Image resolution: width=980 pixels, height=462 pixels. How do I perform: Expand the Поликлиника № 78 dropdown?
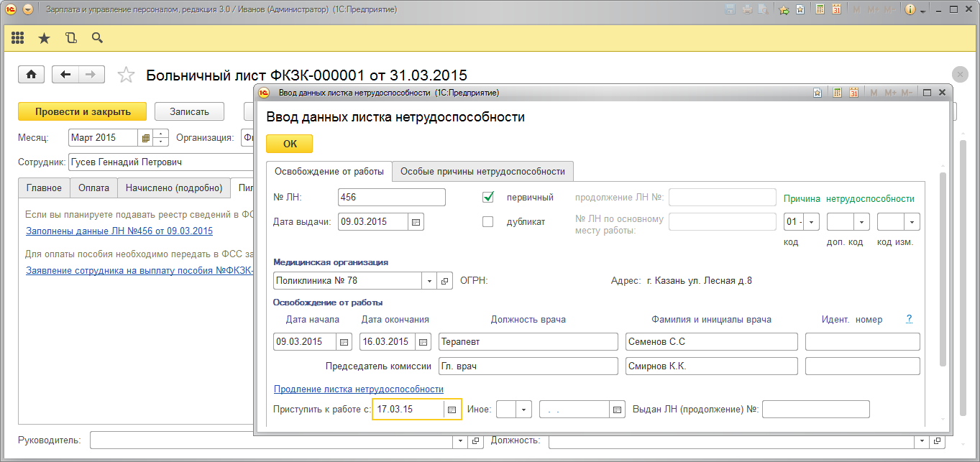(x=430, y=281)
